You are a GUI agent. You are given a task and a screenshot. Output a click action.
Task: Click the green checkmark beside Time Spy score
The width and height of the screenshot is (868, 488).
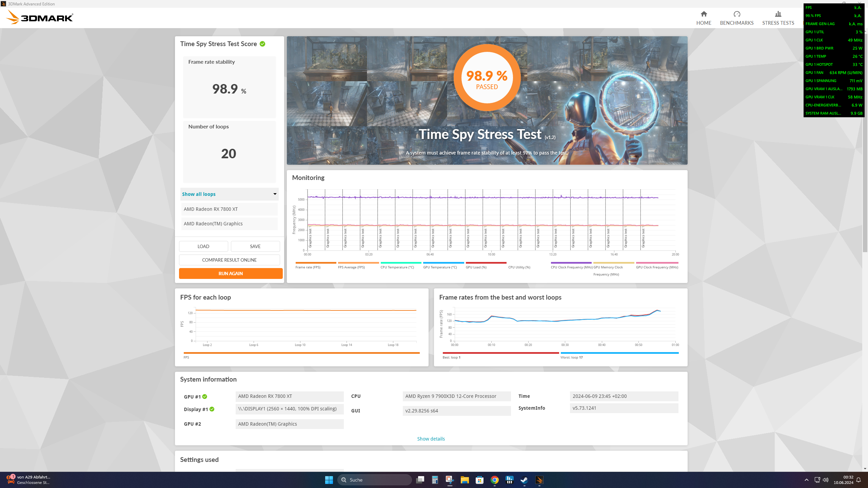pyautogui.click(x=262, y=44)
